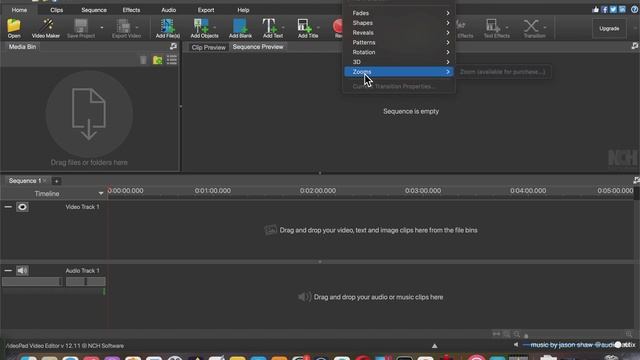Viewport: 640px width, 360px height.
Task: Click the status bar volume speaker icon
Action: pyautogui.click(x=516, y=345)
